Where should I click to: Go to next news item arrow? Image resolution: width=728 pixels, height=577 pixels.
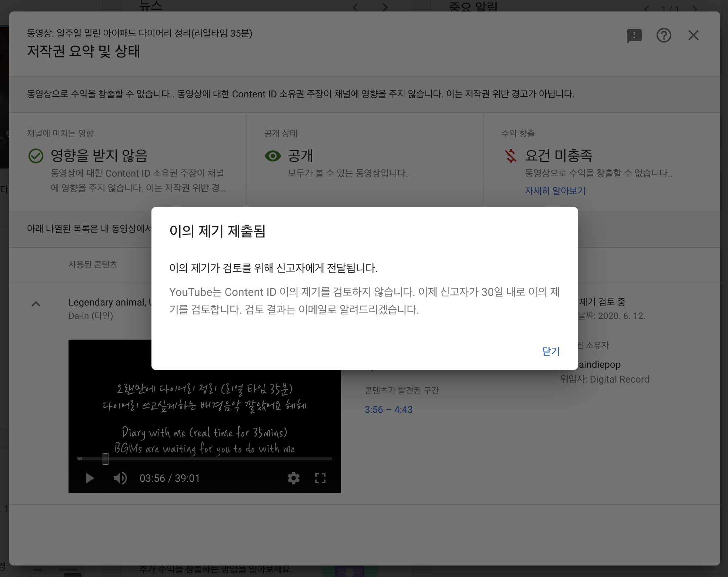coord(385,7)
